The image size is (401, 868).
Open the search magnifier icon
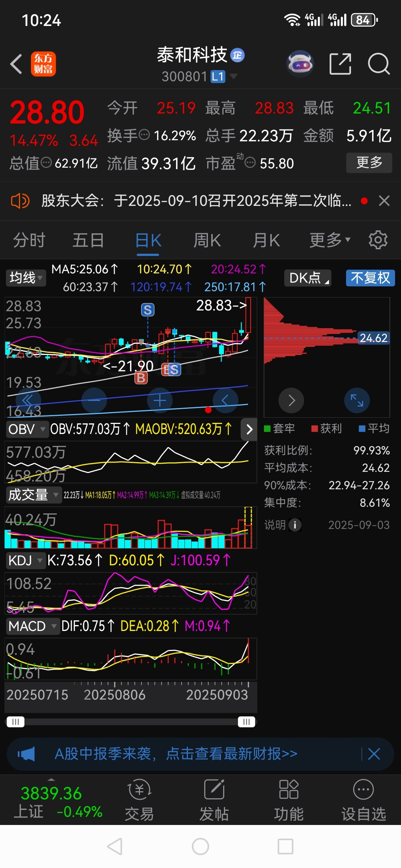click(379, 64)
